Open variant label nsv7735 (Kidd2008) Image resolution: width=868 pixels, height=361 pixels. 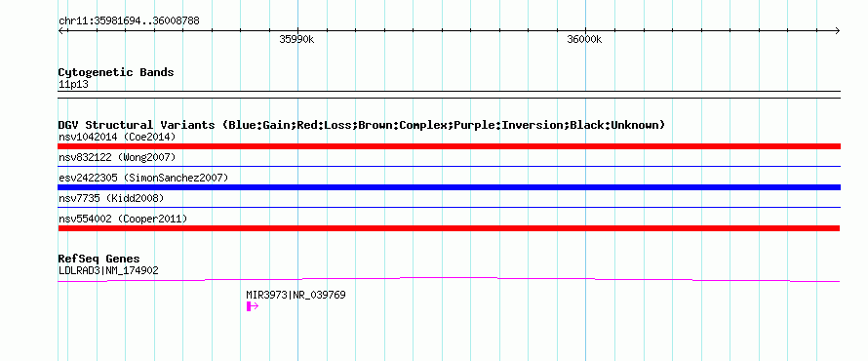click(111, 198)
